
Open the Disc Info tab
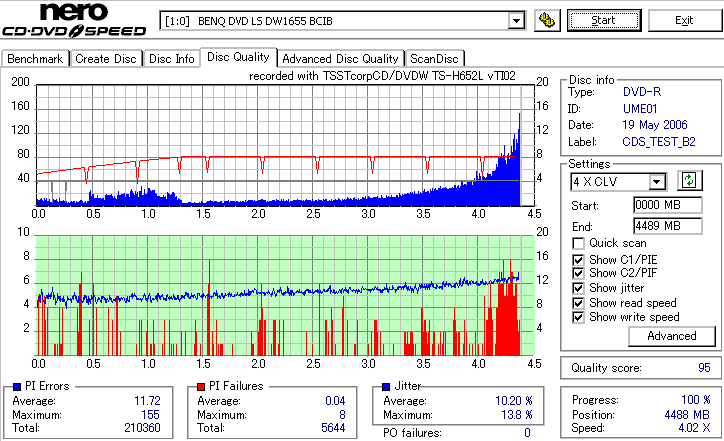click(171, 59)
